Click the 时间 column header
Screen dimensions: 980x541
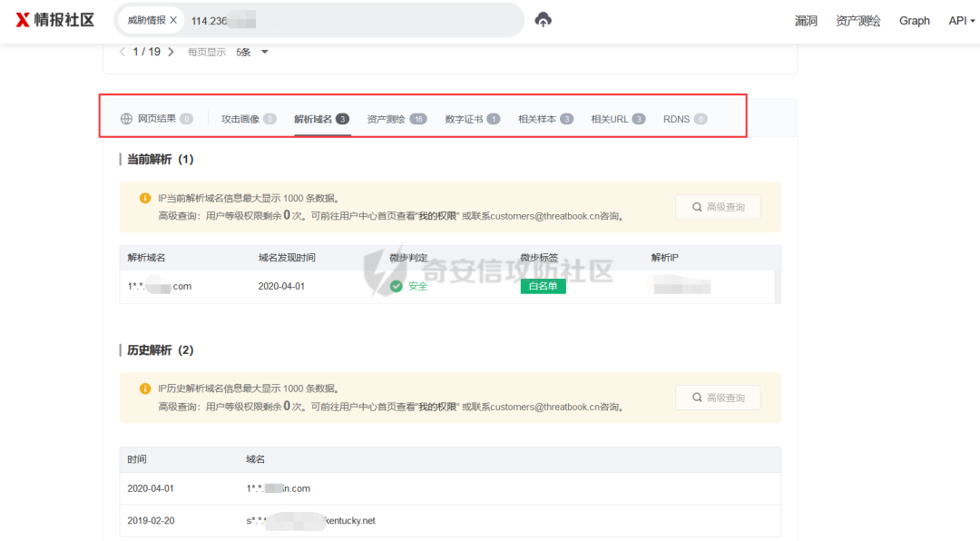point(137,459)
